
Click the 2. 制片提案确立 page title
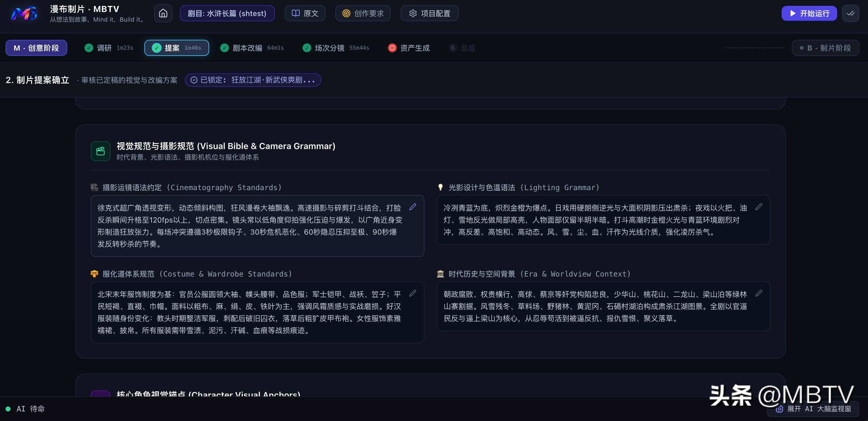tap(37, 80)
